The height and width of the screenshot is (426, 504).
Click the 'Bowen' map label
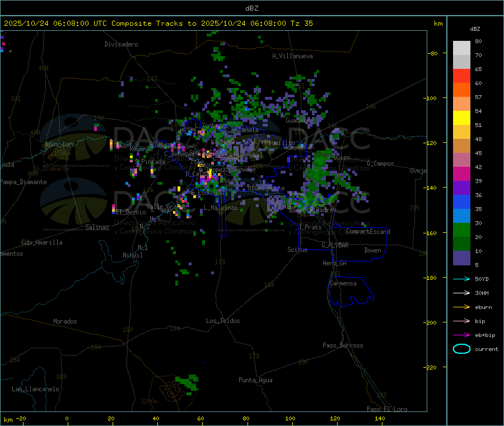click(x=372, y=250)
